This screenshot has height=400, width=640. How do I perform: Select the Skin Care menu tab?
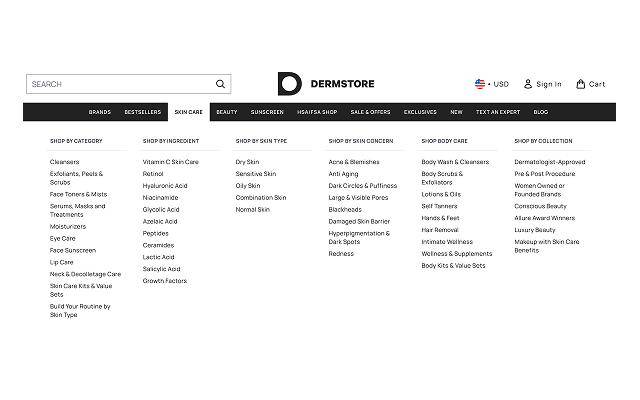pyautogui.click(x=189, y=112)
